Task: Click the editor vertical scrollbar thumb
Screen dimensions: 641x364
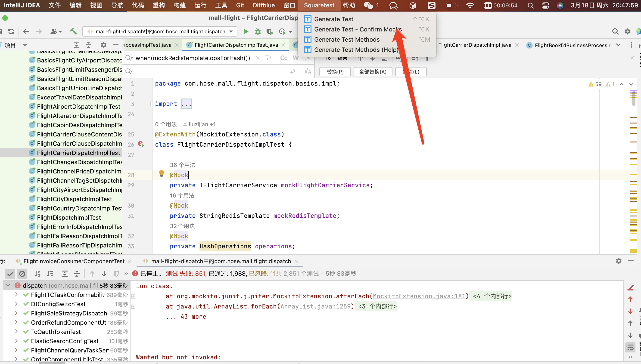Action: click(x=634, y=98)
